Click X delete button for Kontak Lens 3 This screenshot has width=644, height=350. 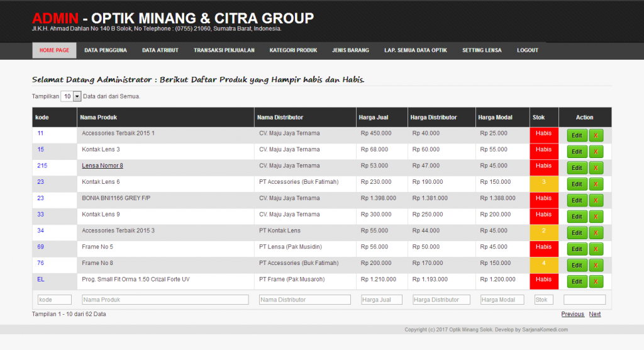596,152
